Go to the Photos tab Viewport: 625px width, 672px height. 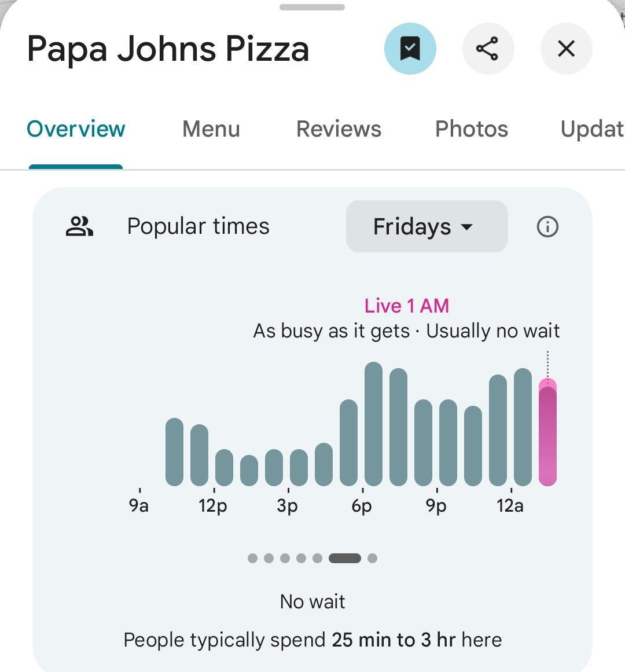click(x=471, y=129)
